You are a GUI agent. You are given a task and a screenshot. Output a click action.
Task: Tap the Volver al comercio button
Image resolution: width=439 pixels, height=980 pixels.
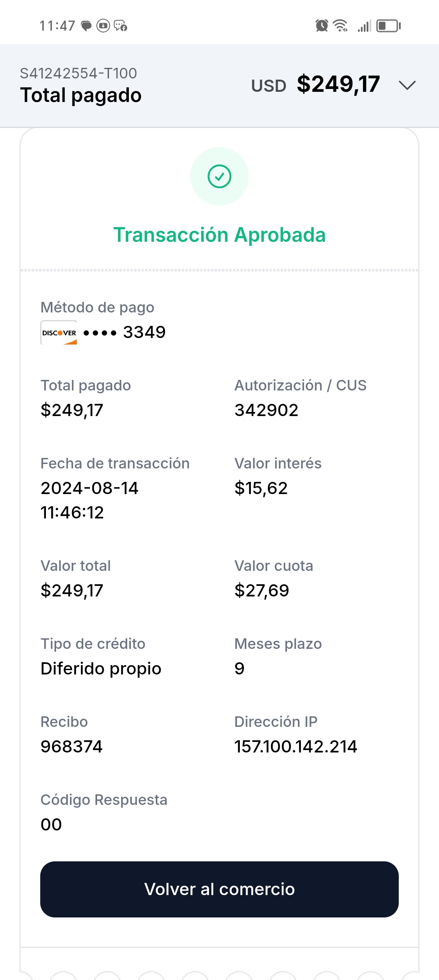219,889
